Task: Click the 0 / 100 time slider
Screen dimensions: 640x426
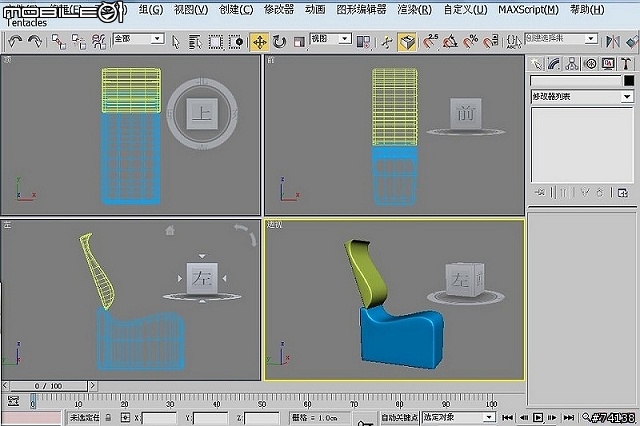Action: tap(48, 385)
